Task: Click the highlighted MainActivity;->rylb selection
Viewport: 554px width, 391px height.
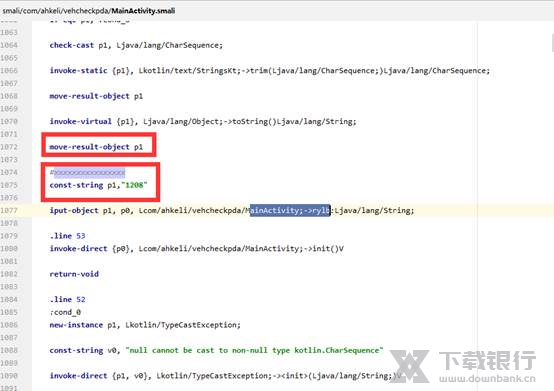Action: 290,211
